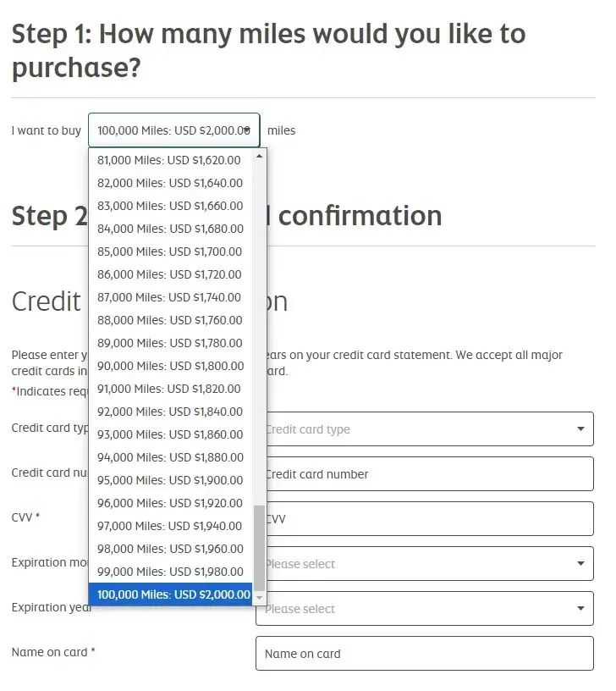
Task: Choose 85,000 Miles: USD $1,700.00 option
Action: (169, 252)
